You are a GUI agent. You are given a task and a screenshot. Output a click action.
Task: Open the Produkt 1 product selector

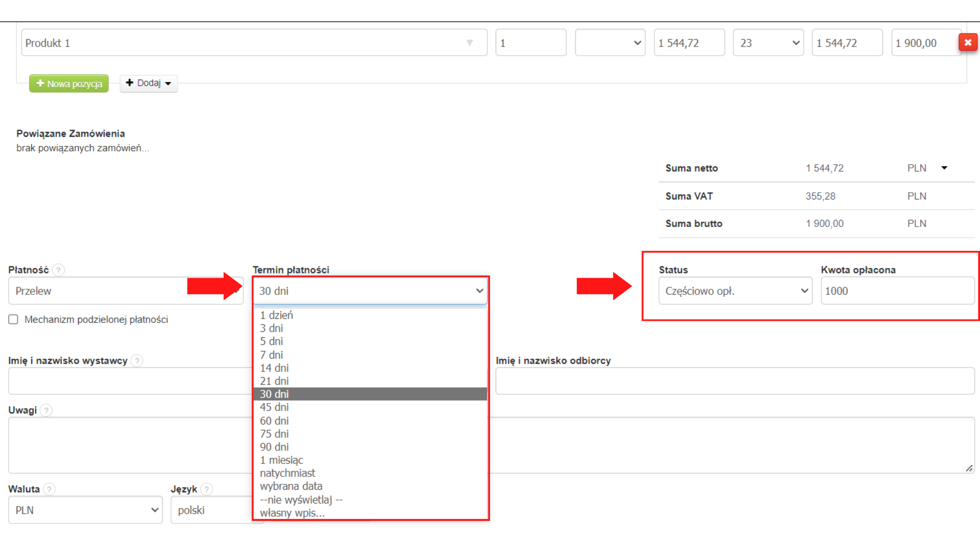click(x=254, y=42)
